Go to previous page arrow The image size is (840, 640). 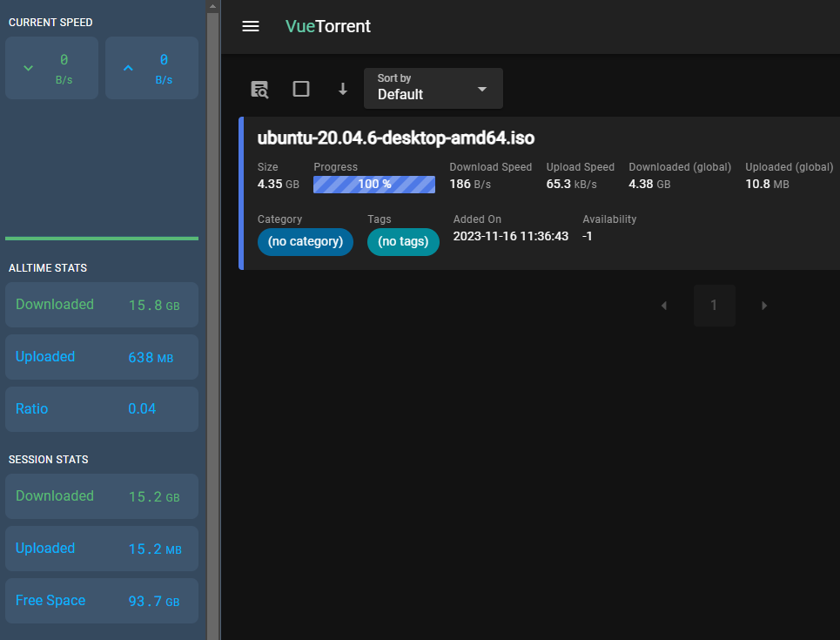point(664,306)
